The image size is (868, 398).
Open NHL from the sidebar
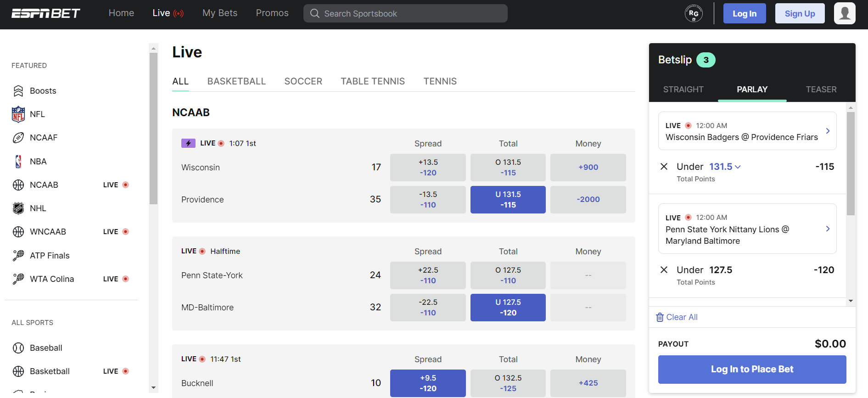[x=38, y=208]
